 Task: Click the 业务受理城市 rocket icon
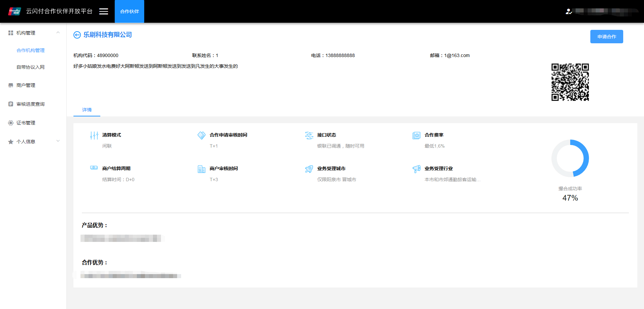309,169
